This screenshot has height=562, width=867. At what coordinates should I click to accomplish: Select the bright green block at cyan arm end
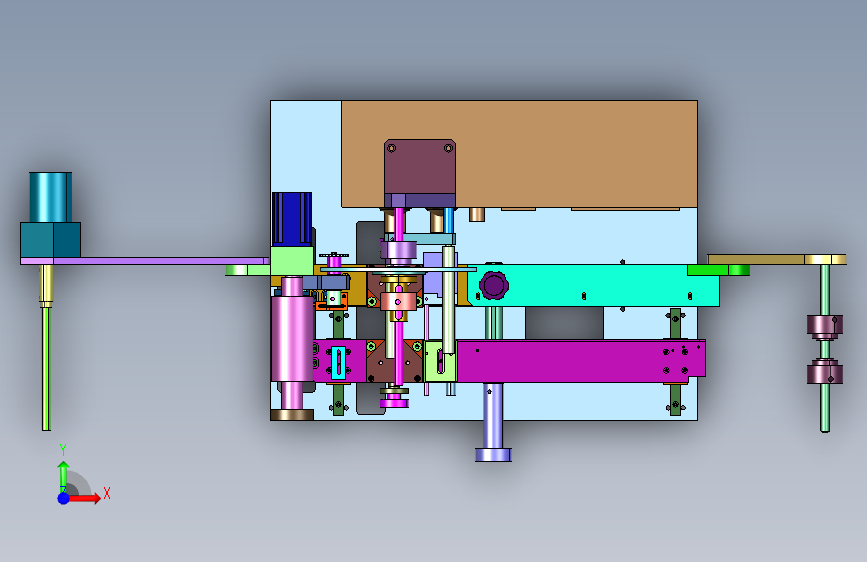click(x=718, y=270)
